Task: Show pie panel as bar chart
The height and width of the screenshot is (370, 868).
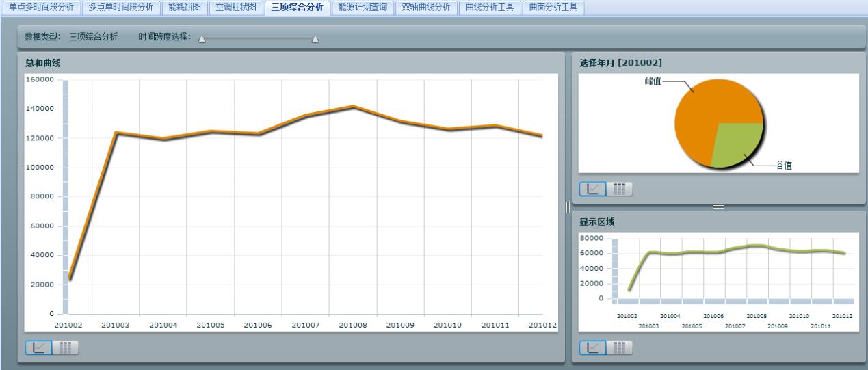Action: [619, 189]
